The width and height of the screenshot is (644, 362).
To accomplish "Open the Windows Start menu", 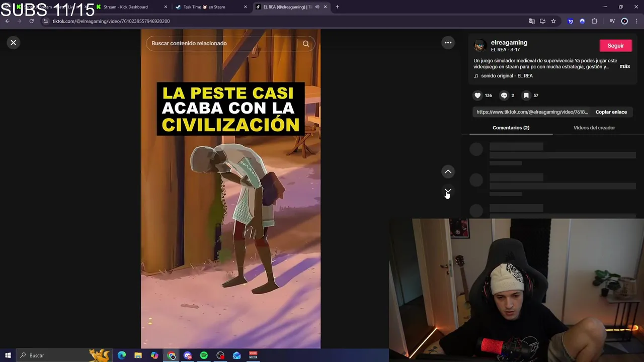I will click(x=8, y=355).
